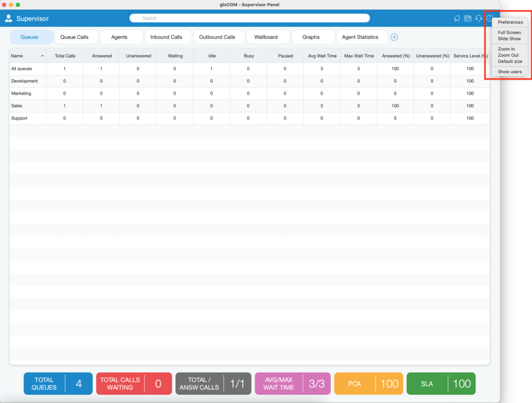This screenshot has width=532, height=403.
Task: Select Zoom In menu option
Action: coord(506,49)
